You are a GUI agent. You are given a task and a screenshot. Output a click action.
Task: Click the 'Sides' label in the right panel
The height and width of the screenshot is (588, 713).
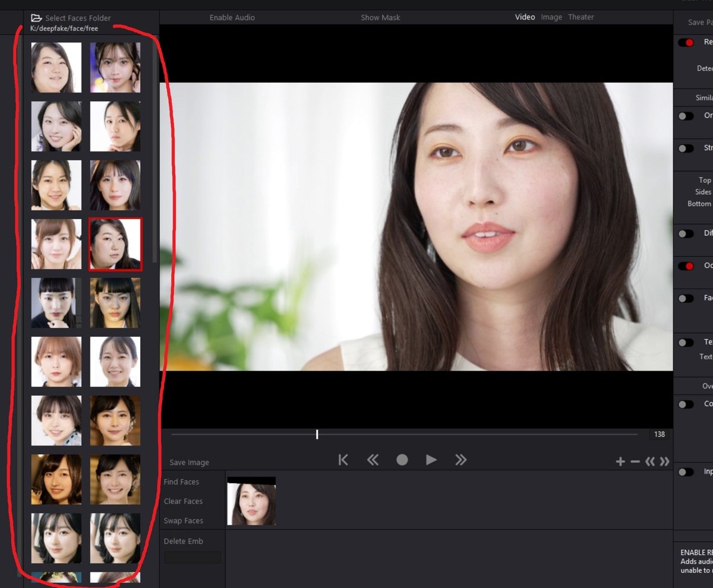[703, 192]
